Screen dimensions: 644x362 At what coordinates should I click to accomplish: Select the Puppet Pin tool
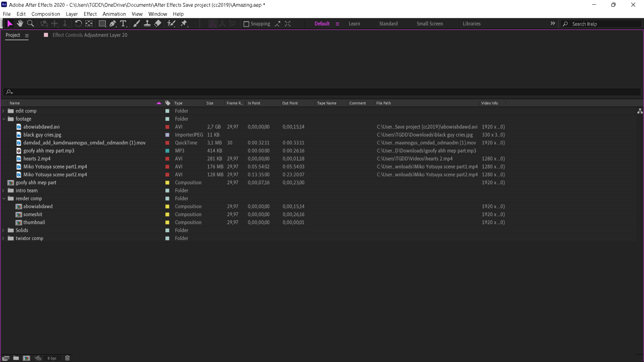point(184,24)
